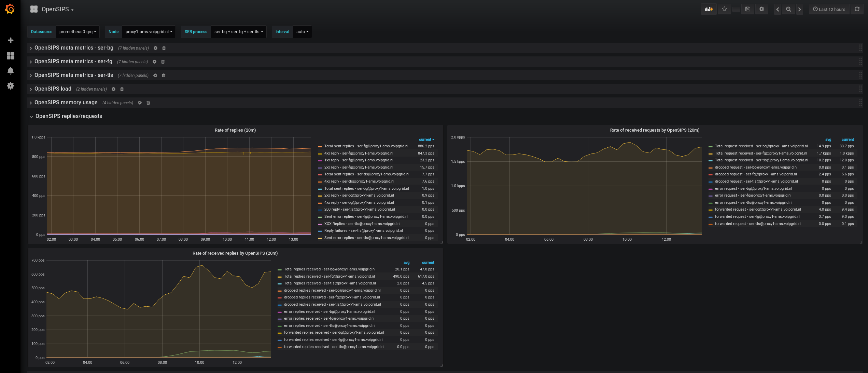Open Alerting bell in sidebar

coord(11,71)
